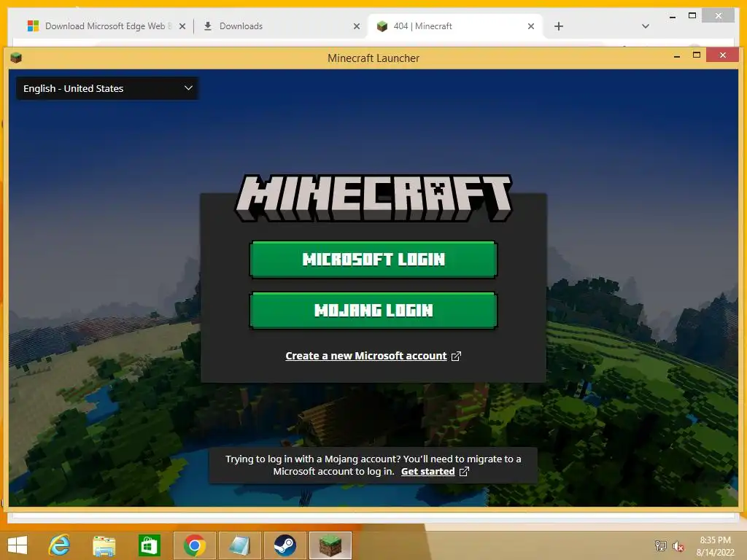Minimize the Minecraft Launcher window
747x560 pixels.
(676, 56)
